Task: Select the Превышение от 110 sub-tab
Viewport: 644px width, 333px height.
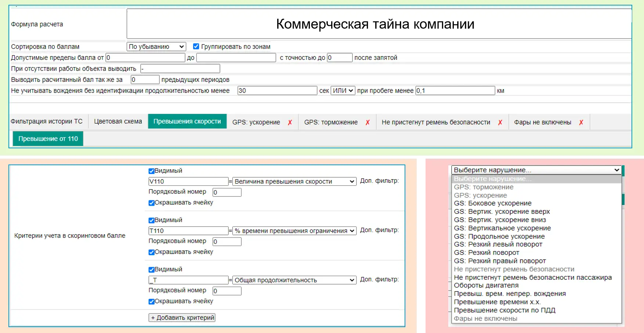Action: [x=48, y=139]
